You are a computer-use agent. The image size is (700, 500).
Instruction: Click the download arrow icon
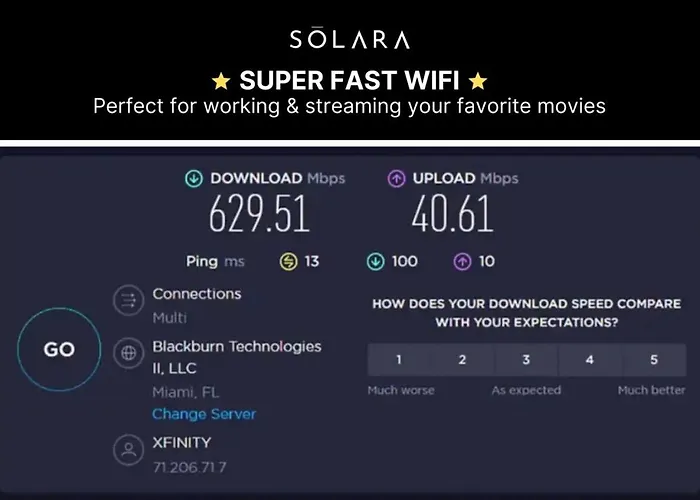tap(193, 178)
